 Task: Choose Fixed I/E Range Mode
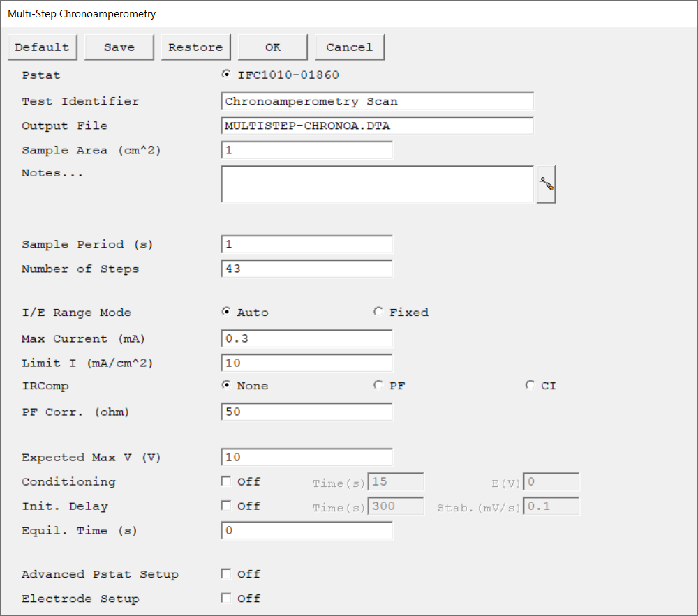[x=378, y=312]
